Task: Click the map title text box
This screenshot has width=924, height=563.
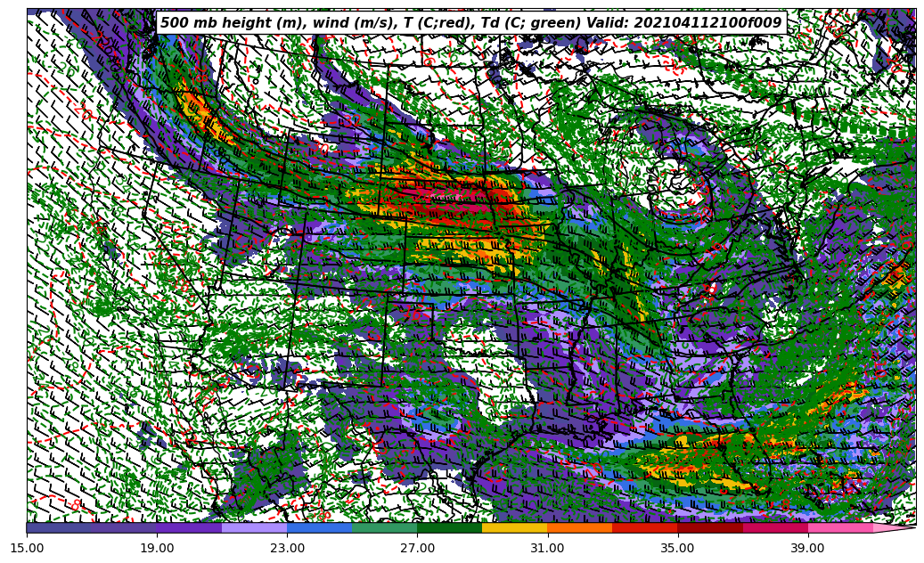Action: click(x=470, y=23)
